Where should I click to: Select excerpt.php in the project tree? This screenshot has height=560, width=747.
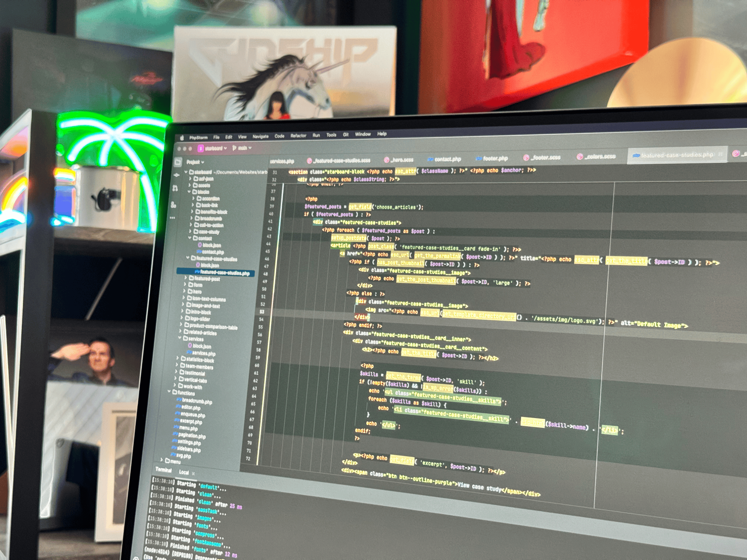click(x=188, y=421)
